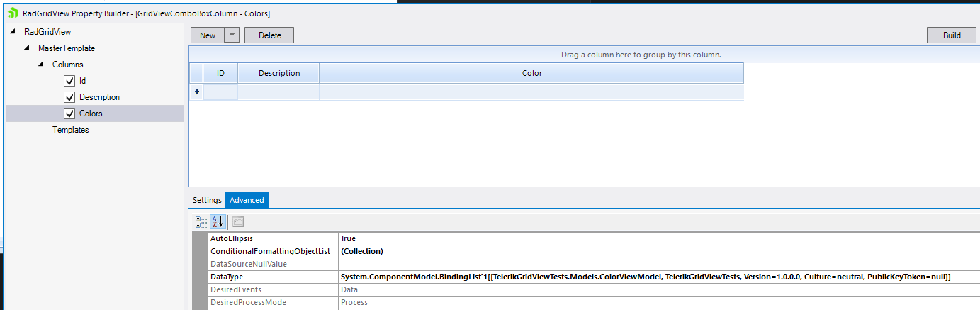Click the Delete button
The height and width of the screenshot is (310, 980).
[269, 35]
